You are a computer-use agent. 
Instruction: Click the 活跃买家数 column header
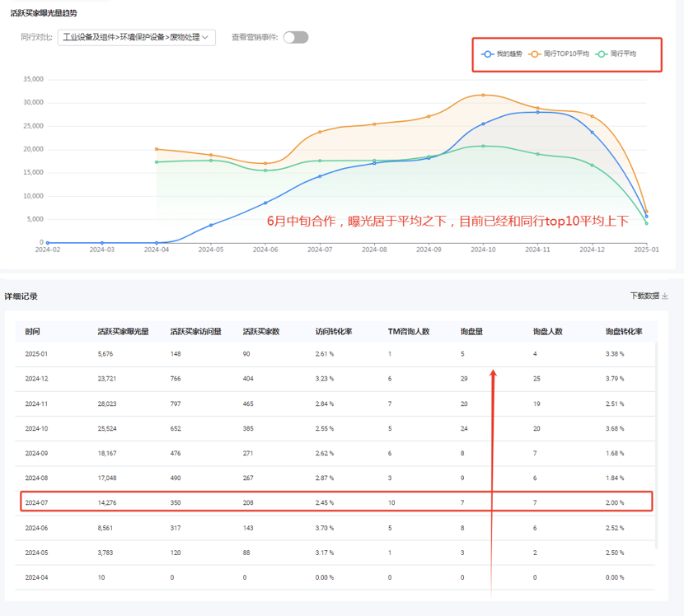[x=261, y=331]
